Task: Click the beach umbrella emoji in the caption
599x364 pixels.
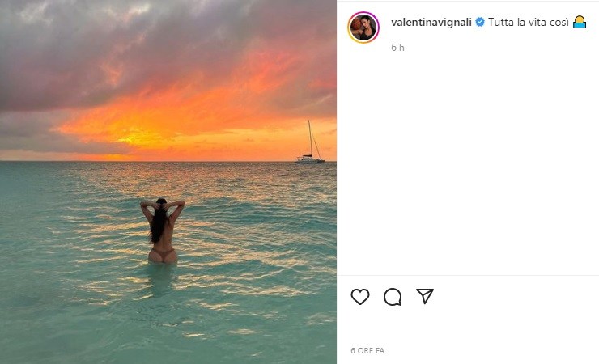Action: point(579,23)
